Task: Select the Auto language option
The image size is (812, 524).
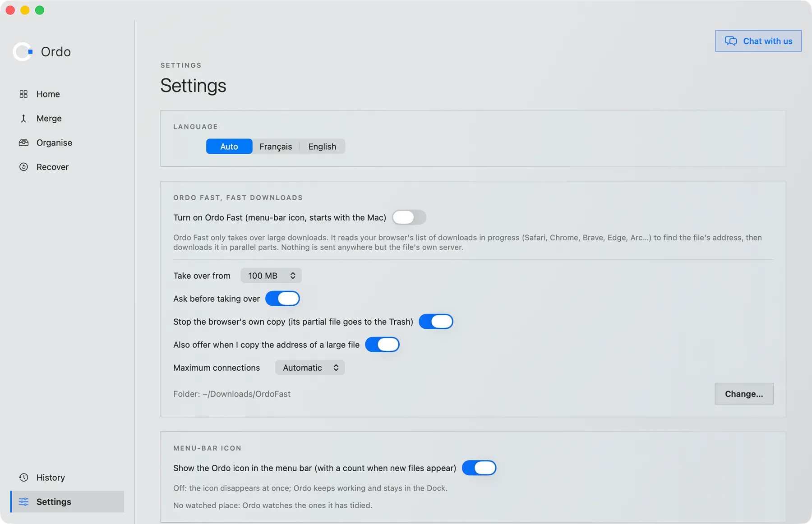Action: pos(229,147)
